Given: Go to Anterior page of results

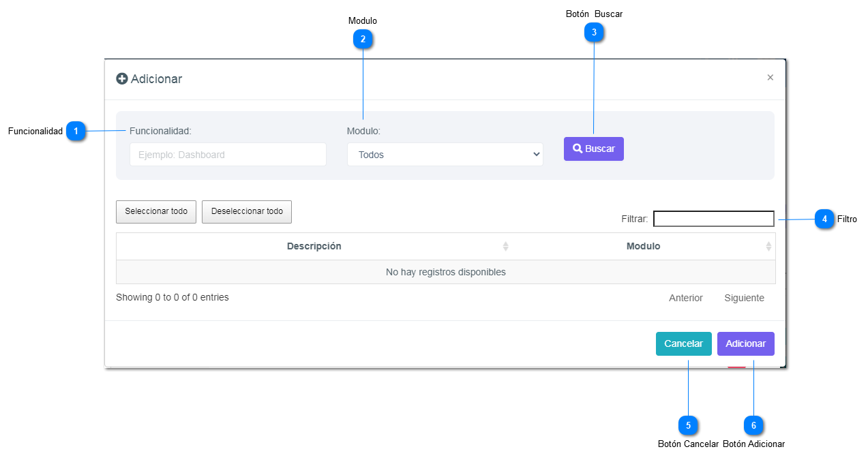Looking at the screenshot, I should coord(685,298).
